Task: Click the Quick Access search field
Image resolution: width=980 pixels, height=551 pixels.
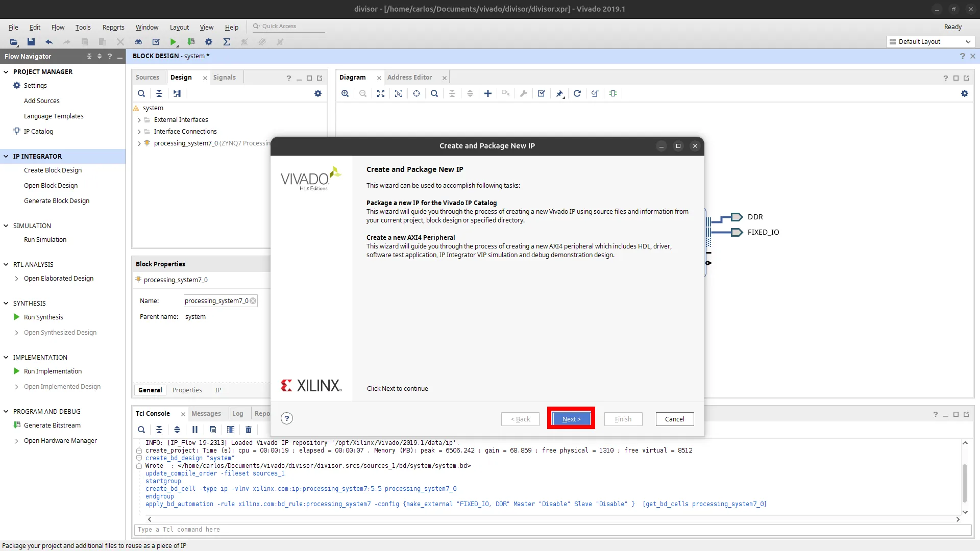Action: (x=289, y=27)
